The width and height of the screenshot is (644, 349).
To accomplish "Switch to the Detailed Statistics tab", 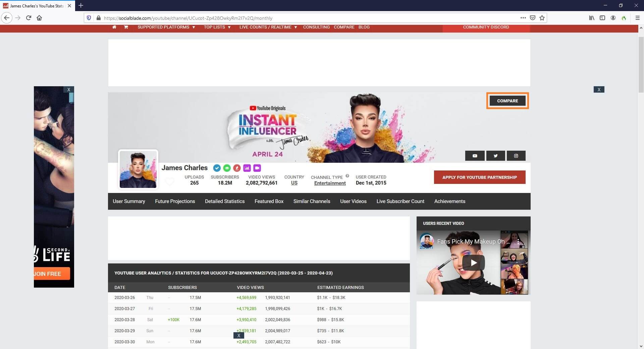I will coord(225,201).
